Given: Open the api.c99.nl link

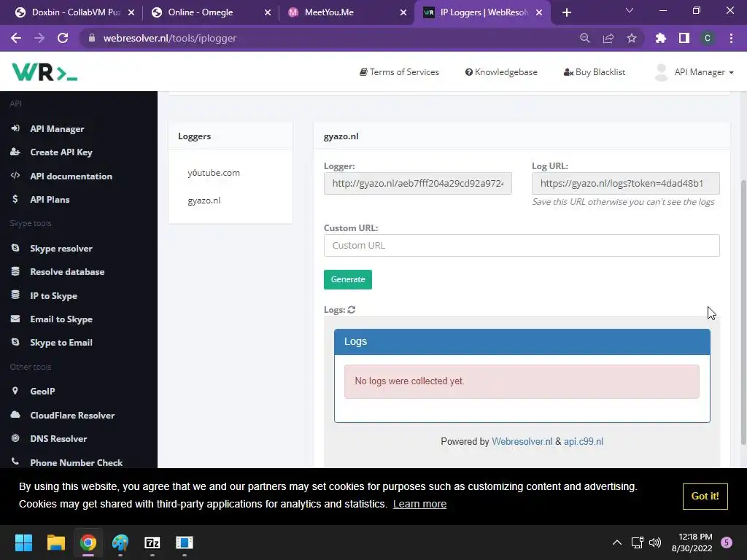Looking at the screenshot, I should [584, 441].
